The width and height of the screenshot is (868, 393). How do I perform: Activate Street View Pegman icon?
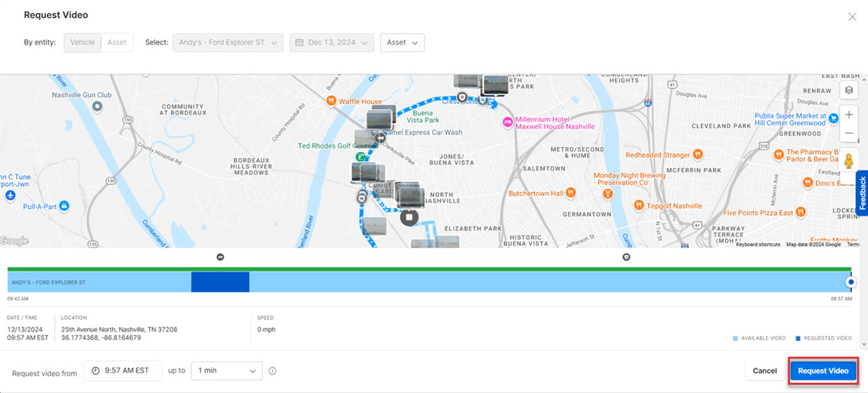point(848,161)
